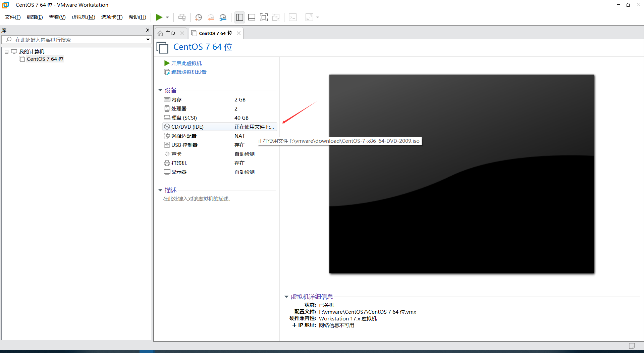Open the 文件(F) menu
The height and width of the screenshot is (353, 644).
click(13, 17)
